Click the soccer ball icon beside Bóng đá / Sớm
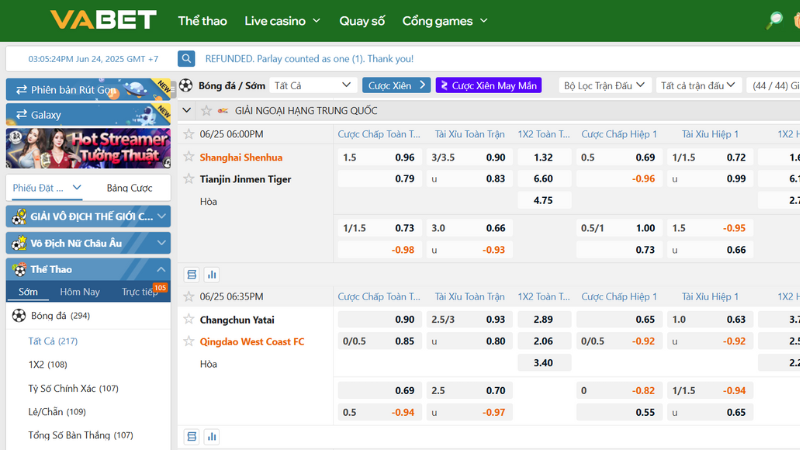The image size is (800, 450). 186,85
